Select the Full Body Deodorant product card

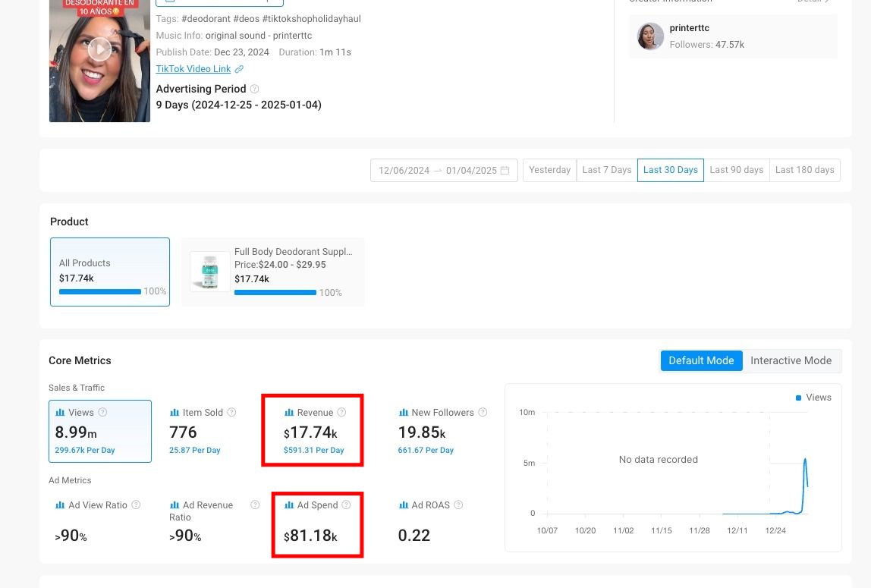tap(273, 272)
